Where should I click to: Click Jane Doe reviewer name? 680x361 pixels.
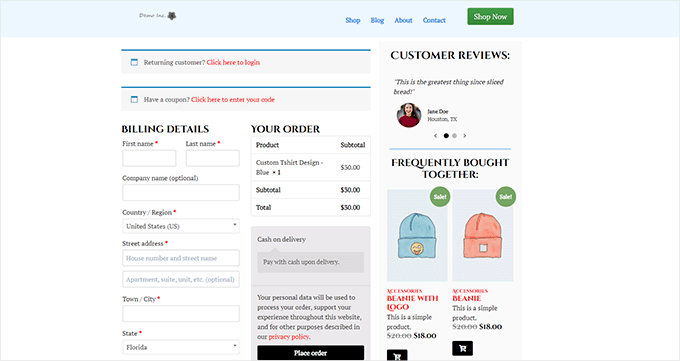point(438,112)
